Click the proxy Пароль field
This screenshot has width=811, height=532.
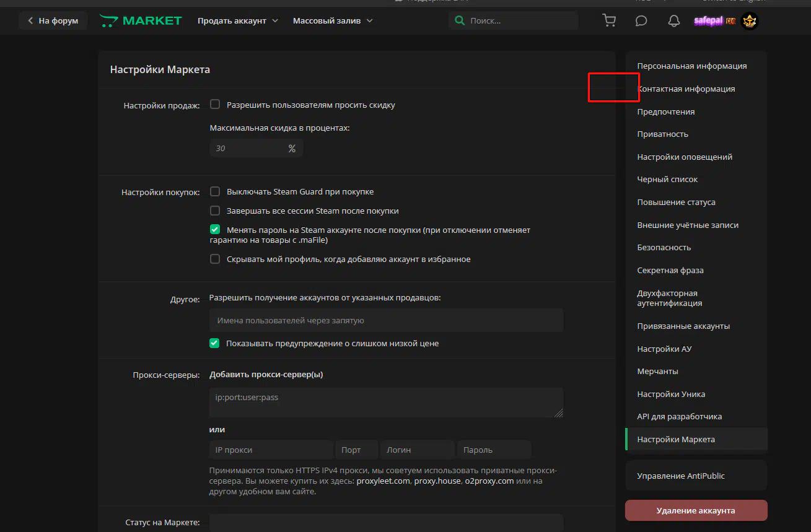pos(494,450)
